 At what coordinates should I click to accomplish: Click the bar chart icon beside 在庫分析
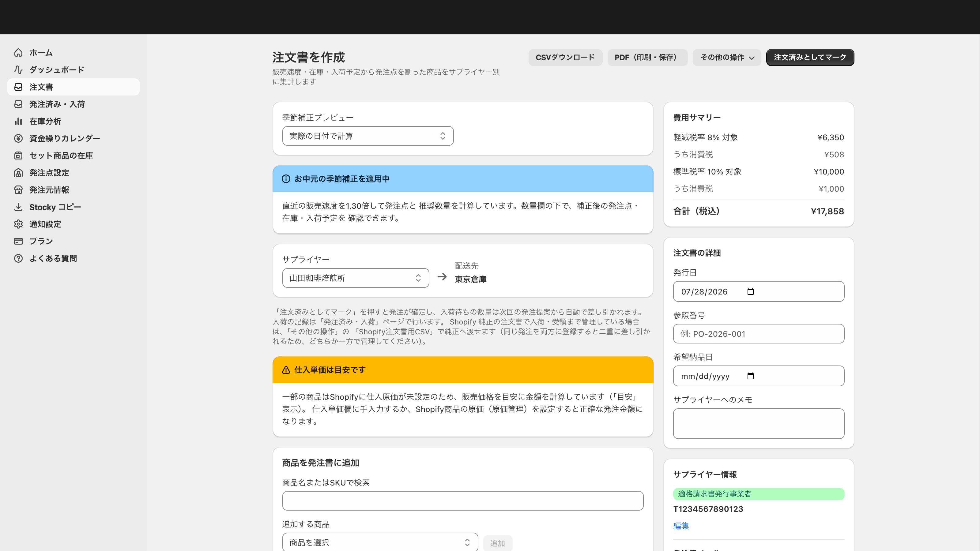18,121
